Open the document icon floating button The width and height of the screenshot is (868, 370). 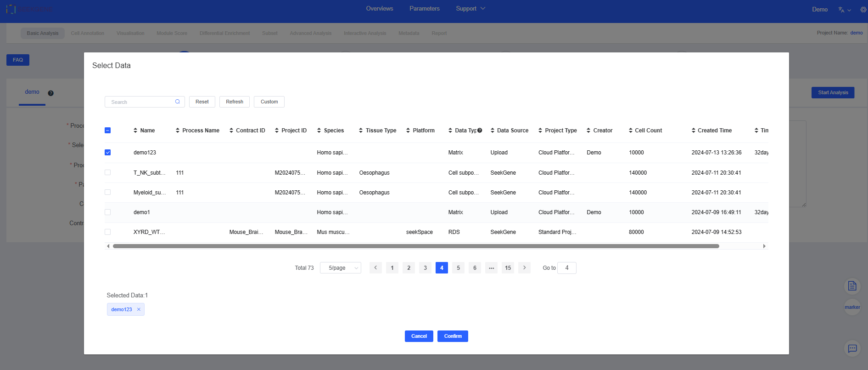coord(852,286)
